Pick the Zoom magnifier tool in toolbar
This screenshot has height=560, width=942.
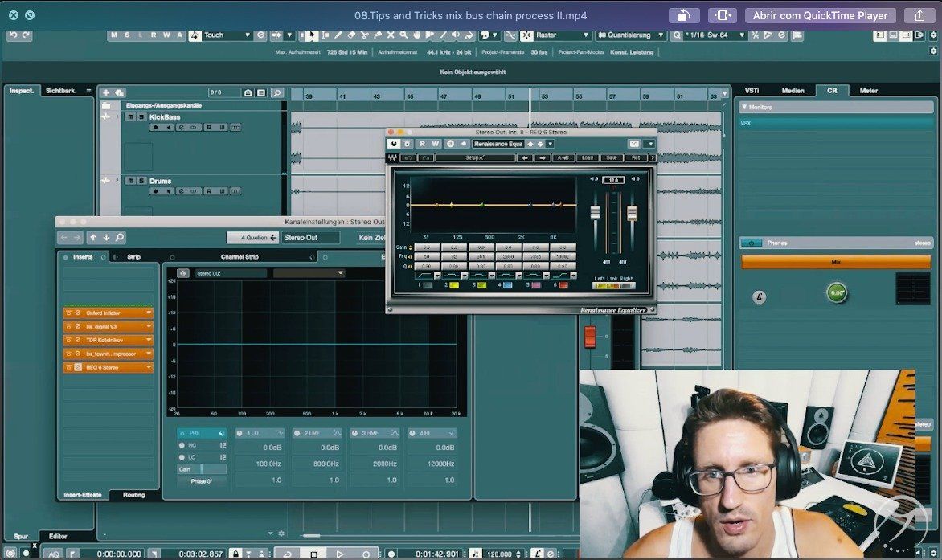pyautogui.click(x=404, y=35)
